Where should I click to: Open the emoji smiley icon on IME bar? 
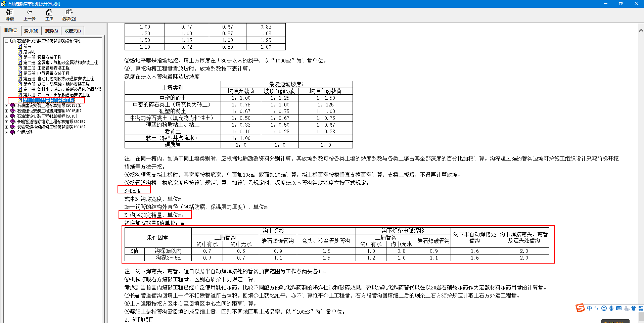click(604, 308)
